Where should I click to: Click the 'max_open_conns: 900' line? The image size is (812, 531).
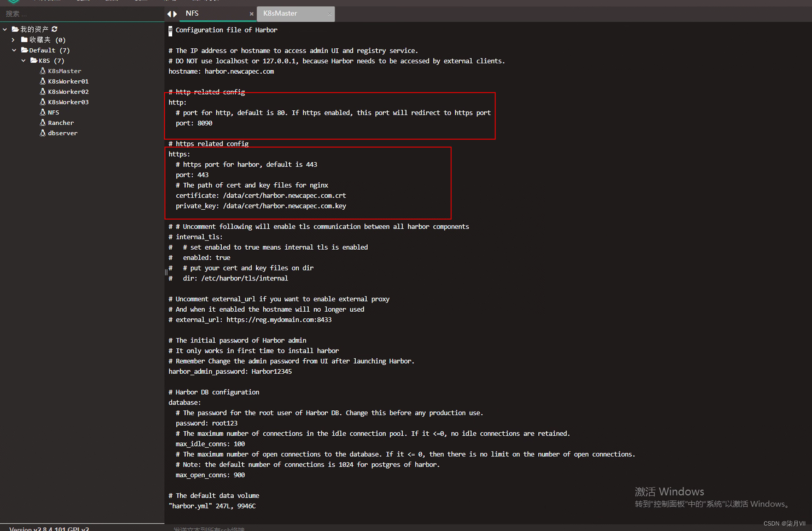pos(210,476)
